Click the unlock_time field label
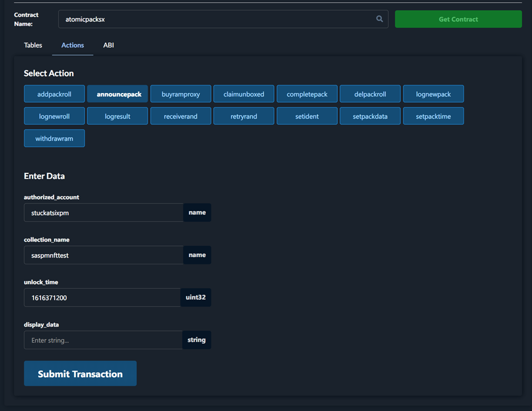 click(x=41, y=282)
